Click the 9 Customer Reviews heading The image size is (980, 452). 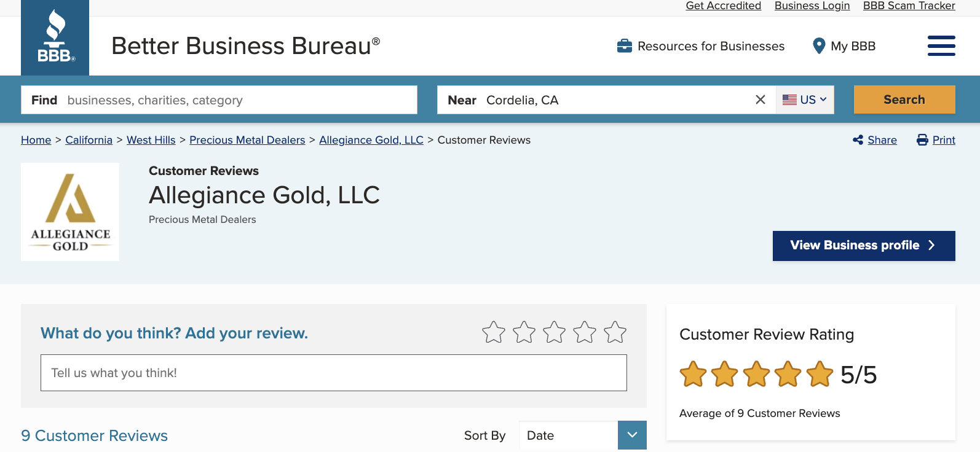94,435
